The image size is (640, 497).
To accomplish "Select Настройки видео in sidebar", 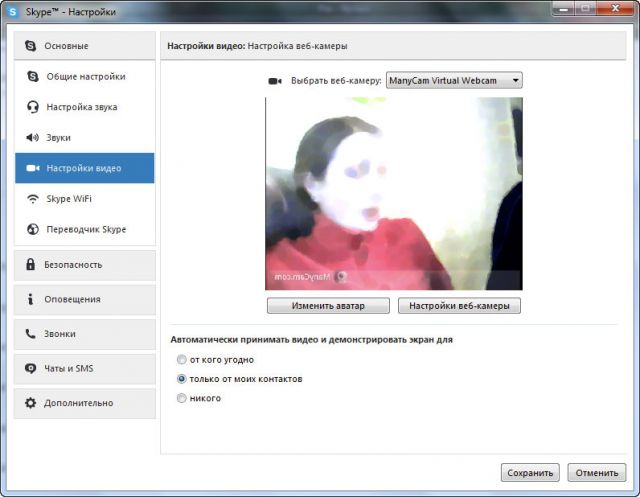I will point(85,168).
